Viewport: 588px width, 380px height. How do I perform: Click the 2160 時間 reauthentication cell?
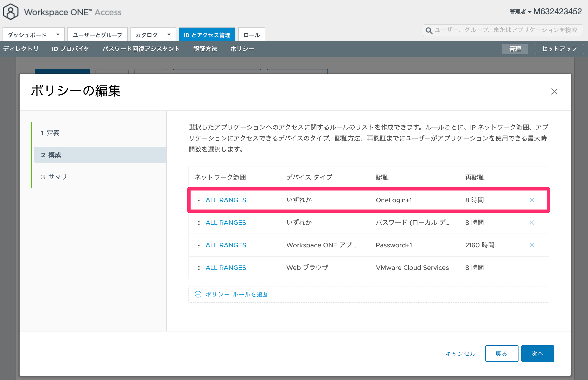pos(480,245)
